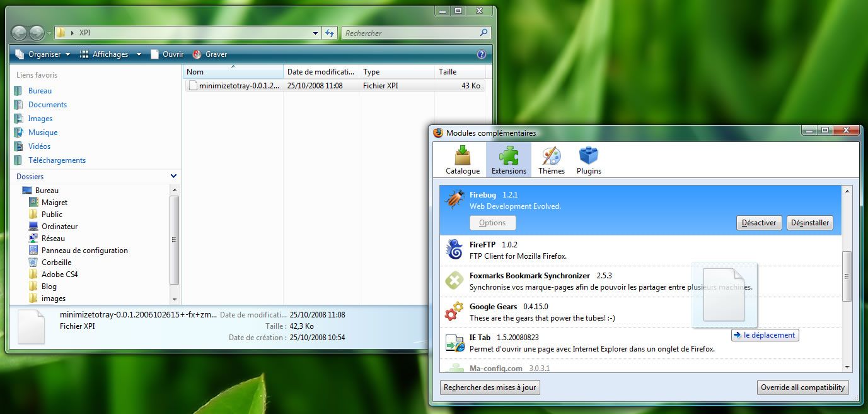Click the Google Gears icon
The image size is (868, 414).
[454, 311]
